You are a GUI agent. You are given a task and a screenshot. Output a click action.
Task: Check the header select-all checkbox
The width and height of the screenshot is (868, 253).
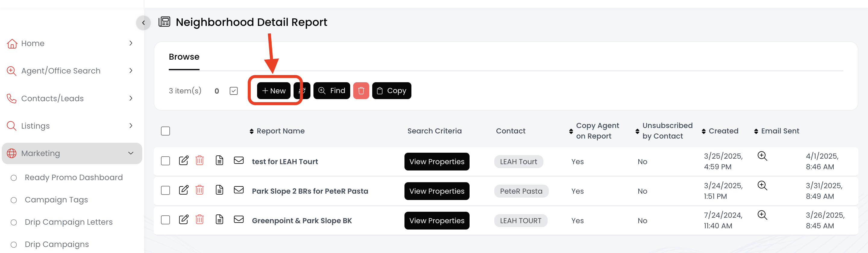point(165,131)
